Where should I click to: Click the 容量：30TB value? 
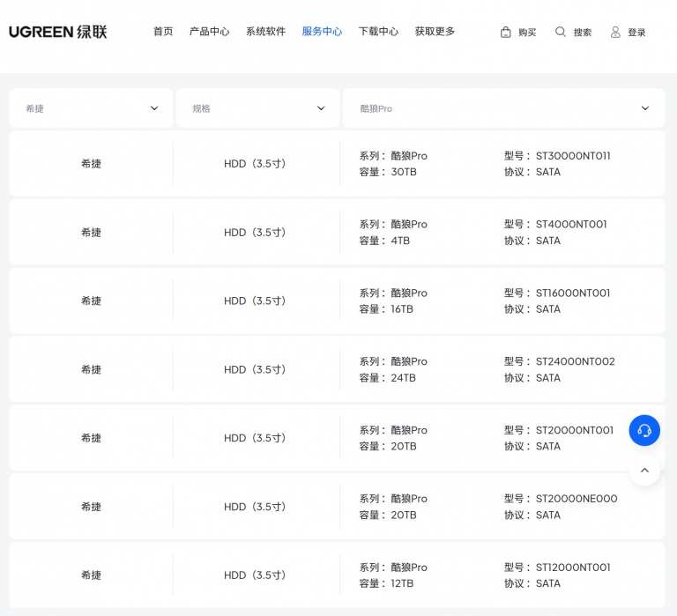tap(388, 172)
